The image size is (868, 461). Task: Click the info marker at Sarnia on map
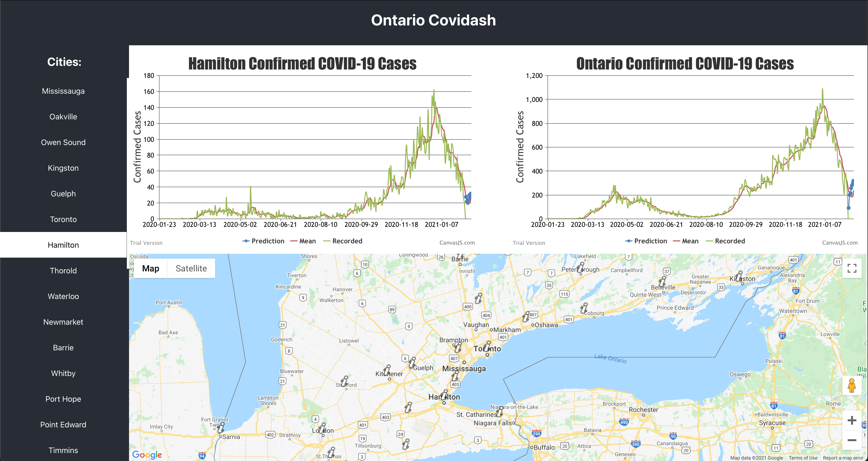point(221,428)
